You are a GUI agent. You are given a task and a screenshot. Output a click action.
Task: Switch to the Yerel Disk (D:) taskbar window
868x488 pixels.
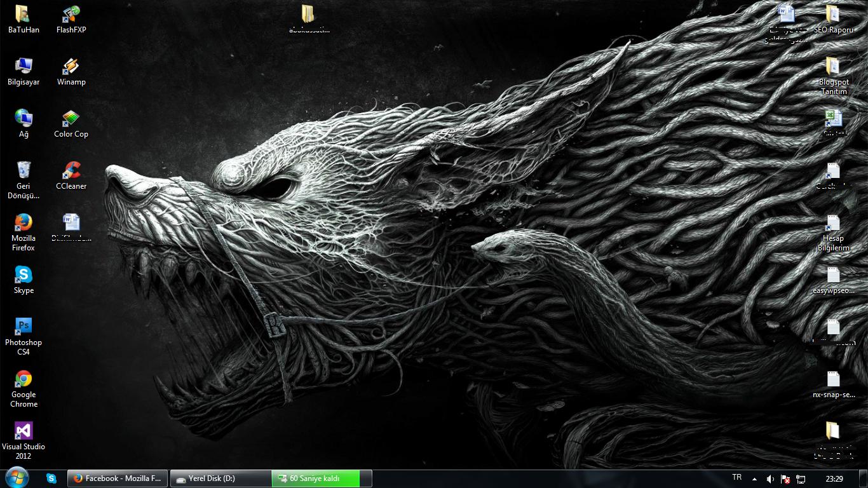pyautogui.click(x=220, y=478)
